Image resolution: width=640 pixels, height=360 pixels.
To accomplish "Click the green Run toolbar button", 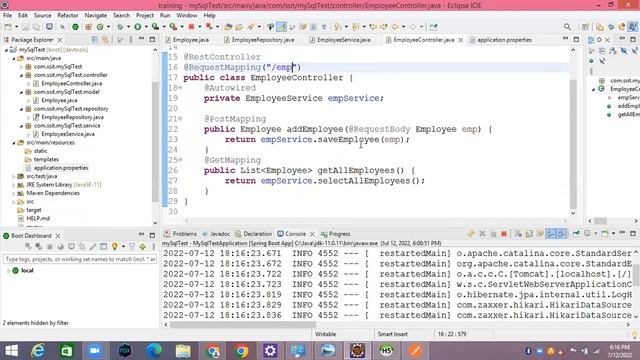I will (138, 27).
